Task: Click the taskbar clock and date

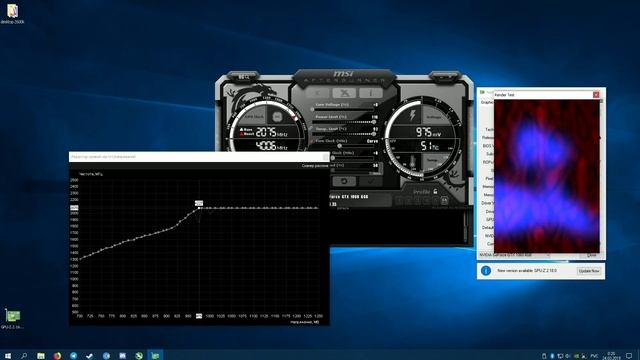Action: click(x=611, y=356)
